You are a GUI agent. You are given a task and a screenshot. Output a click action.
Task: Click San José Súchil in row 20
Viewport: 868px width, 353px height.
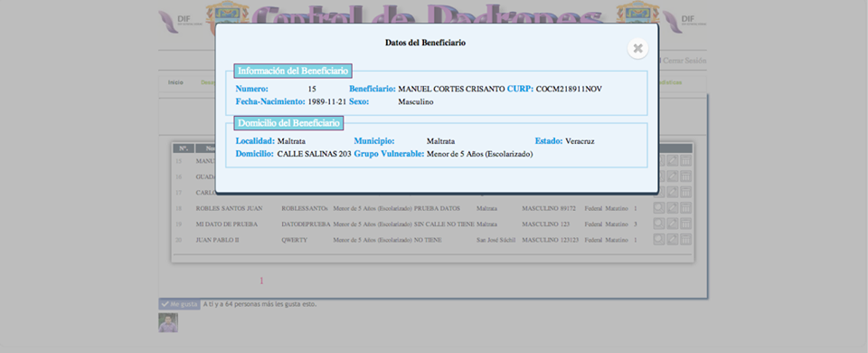[496, 240]
